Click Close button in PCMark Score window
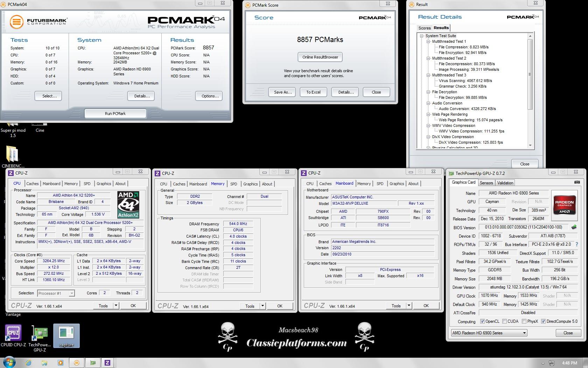Screen dimensions: 588x368 tap(376, 92)
